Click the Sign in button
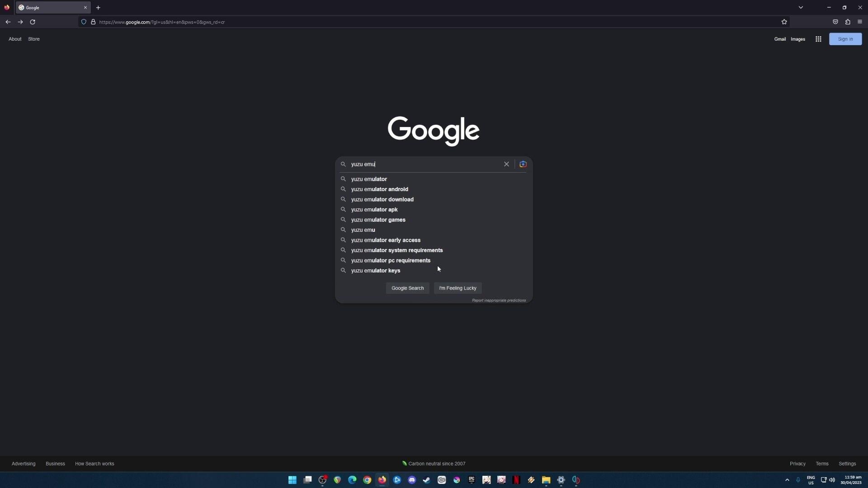This screenshot has height=488, width=868. (x=845, y=39)
